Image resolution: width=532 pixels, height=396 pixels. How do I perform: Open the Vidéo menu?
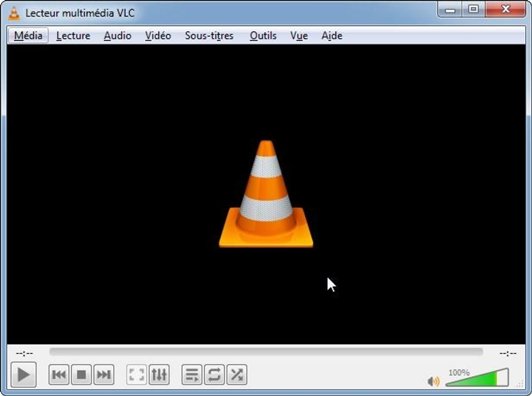click(x=157, y=36)
